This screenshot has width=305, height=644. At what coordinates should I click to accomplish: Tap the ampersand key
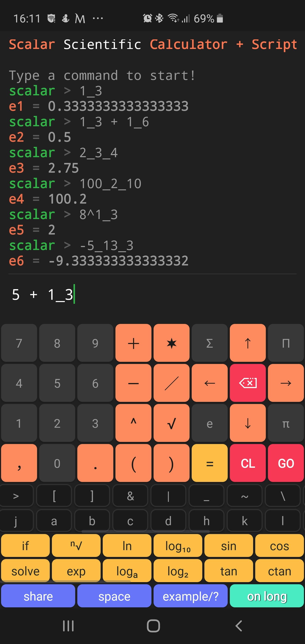point(130,495)
